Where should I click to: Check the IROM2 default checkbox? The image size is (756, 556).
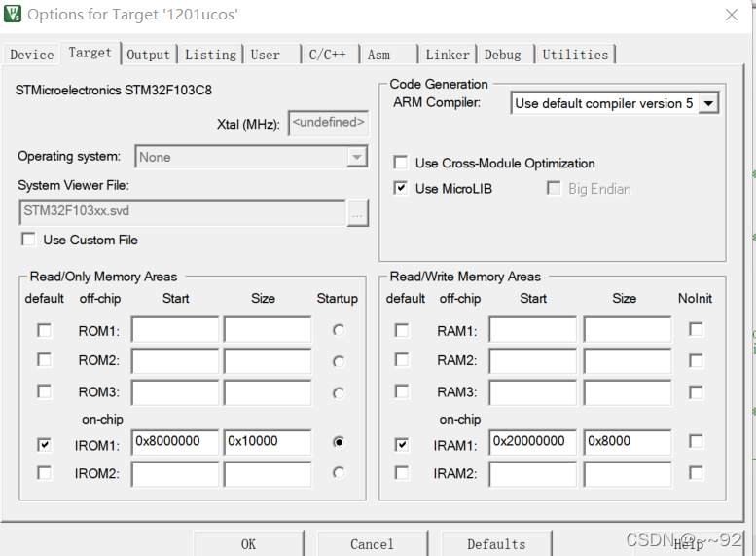pyautogui.click(x=44, y=473)
